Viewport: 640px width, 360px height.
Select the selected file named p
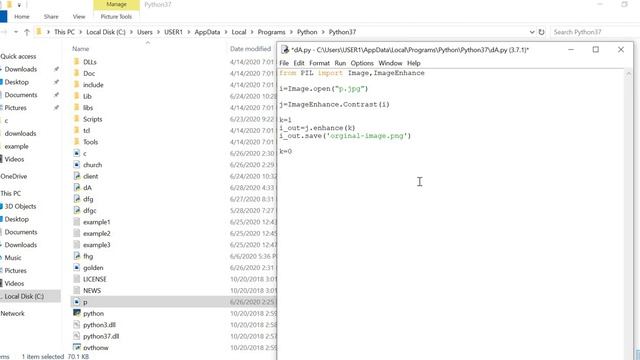point(173,302)
